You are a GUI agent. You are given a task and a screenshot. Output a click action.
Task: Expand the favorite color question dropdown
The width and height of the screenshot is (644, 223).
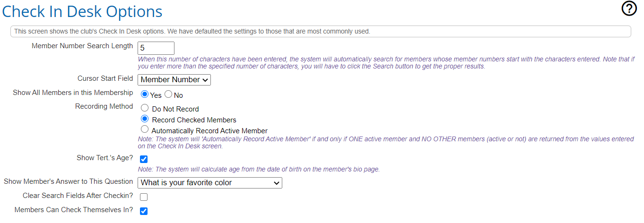tap(210, 183)
